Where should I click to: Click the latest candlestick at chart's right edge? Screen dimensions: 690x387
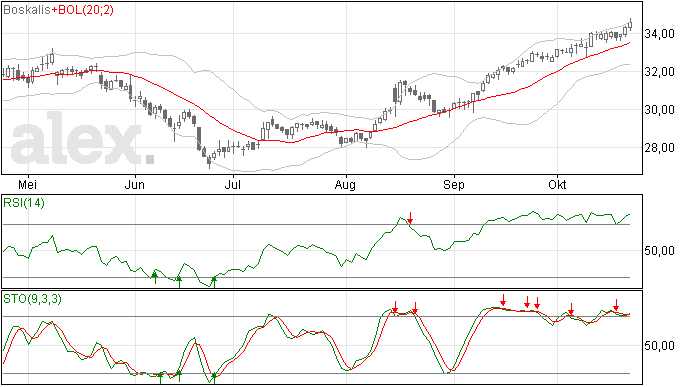coord(631,25)
